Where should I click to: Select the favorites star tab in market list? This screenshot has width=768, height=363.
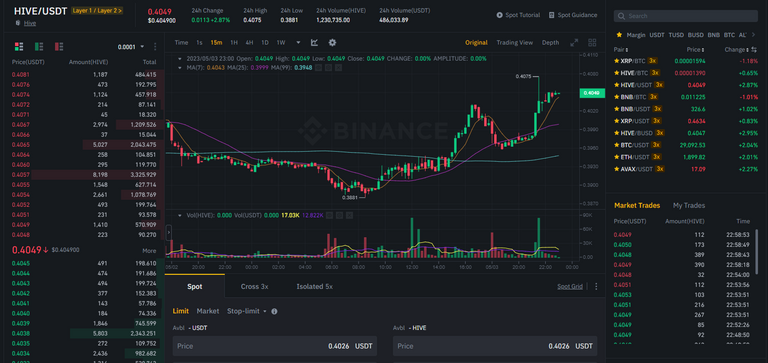tap(619, 35)
